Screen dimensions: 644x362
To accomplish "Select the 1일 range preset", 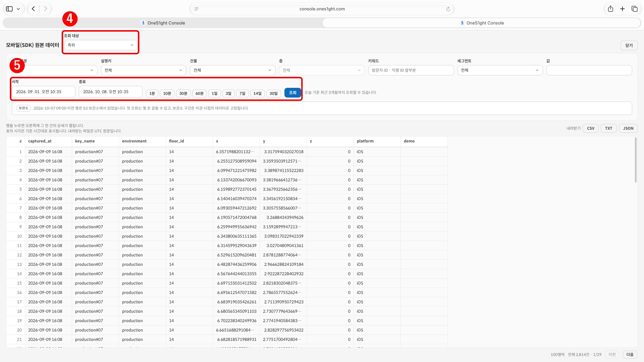I will click(215, 93).
